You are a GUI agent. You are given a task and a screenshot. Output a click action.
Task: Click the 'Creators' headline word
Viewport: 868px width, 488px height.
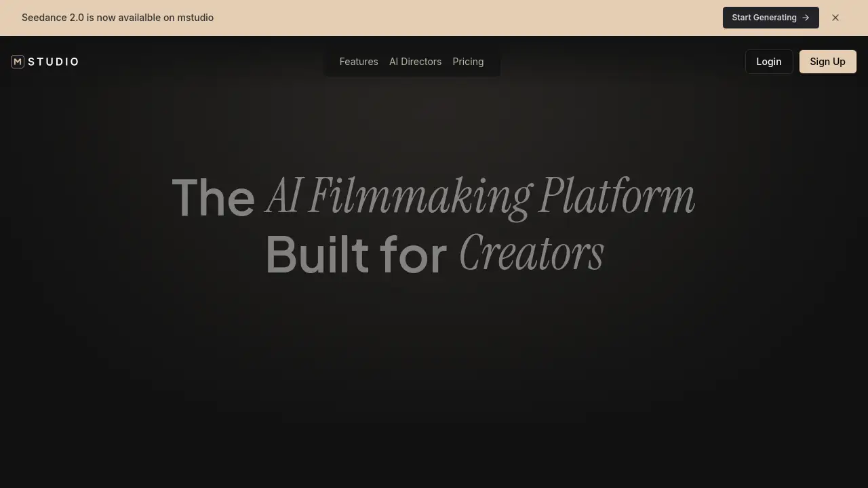[532, 253]
